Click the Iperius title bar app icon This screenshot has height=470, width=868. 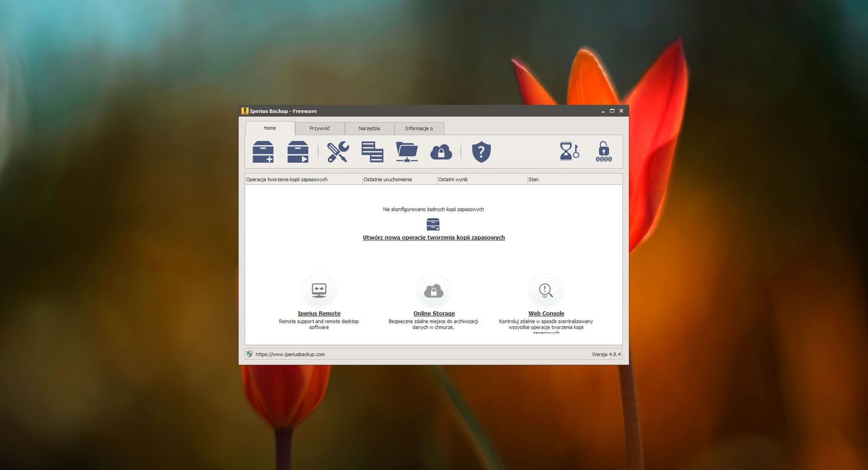(x=245, y=111)
